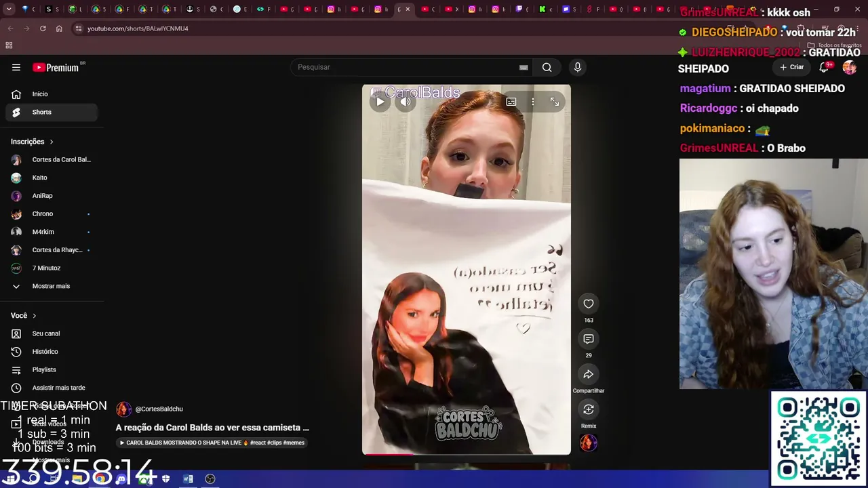
Task: Open Cortes da Carol Bal... subscription
Action: coord(52,159)
